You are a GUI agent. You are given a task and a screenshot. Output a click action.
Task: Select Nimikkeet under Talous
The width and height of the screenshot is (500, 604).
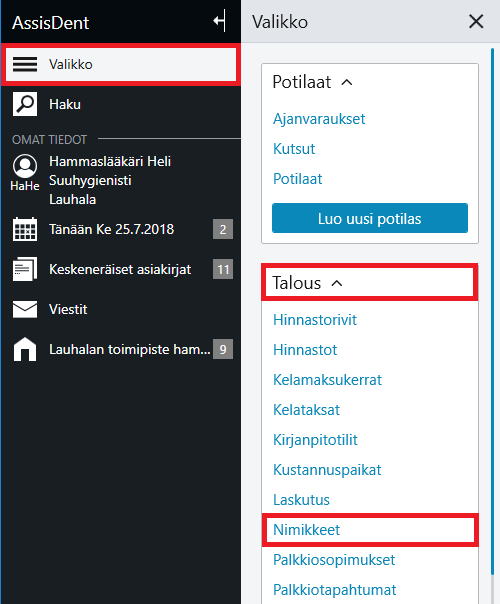pos(307,530)
